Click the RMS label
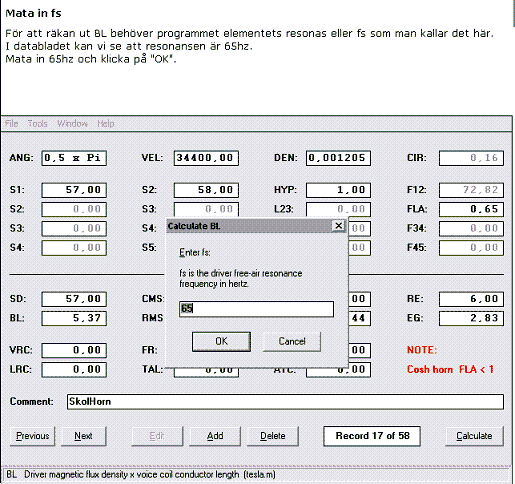The image size is (515, 484). point(152,318)
